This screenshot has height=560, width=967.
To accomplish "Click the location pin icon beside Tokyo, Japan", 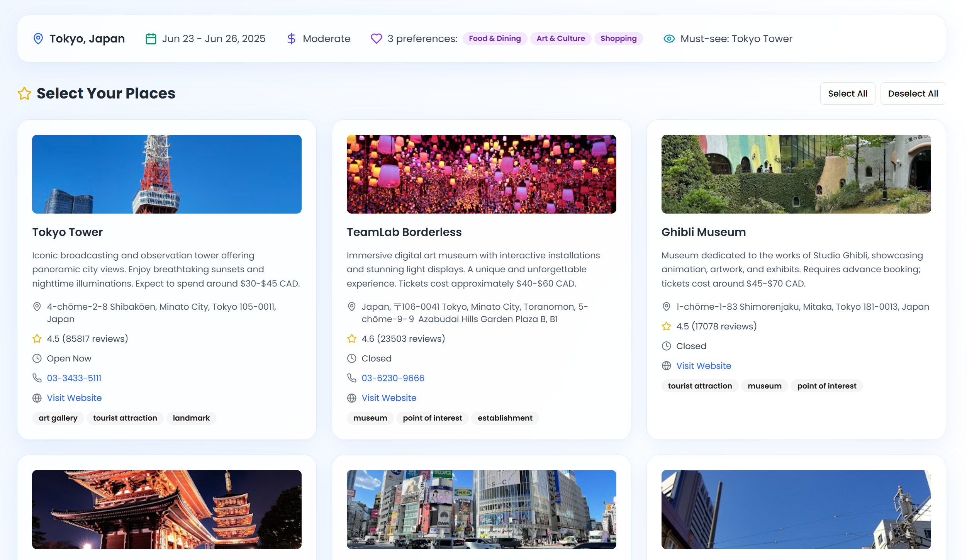I will [38, 39].
